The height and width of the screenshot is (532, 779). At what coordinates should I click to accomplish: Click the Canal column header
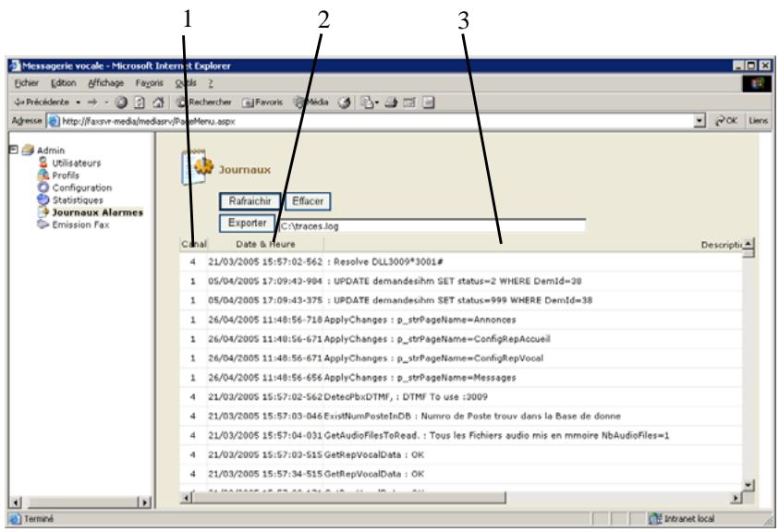tap(194, 244)
